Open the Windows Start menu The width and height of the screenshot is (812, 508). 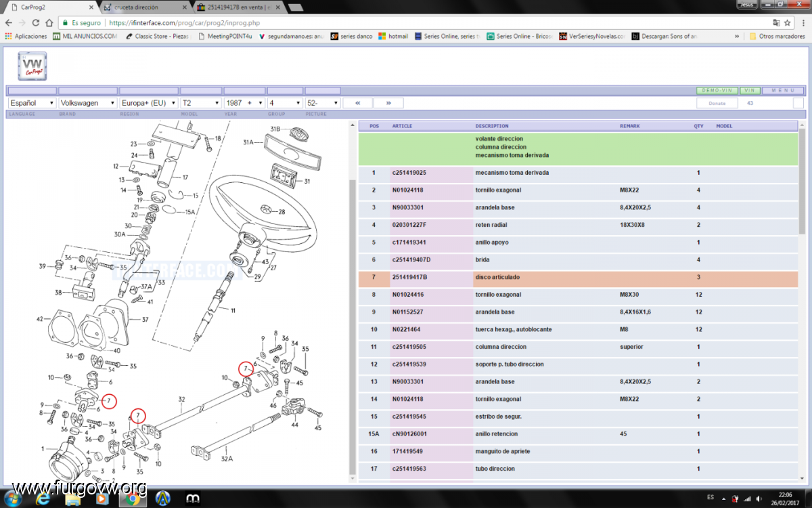click(14, 498)
